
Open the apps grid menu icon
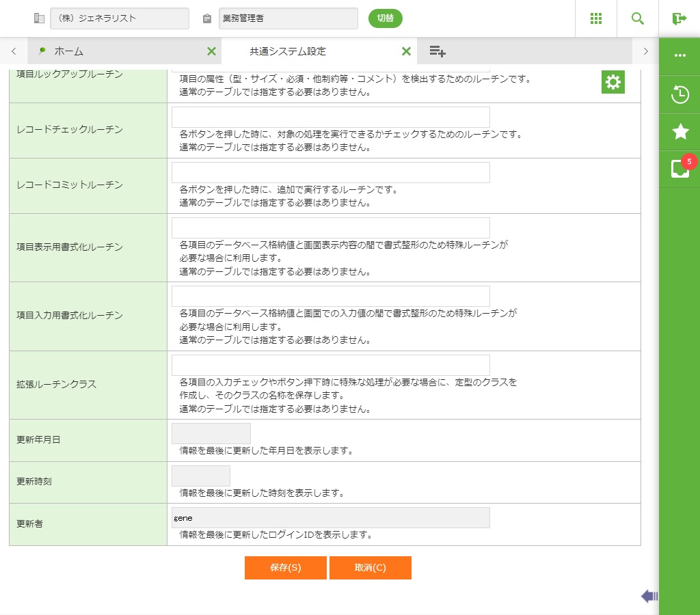click(595, 18)
